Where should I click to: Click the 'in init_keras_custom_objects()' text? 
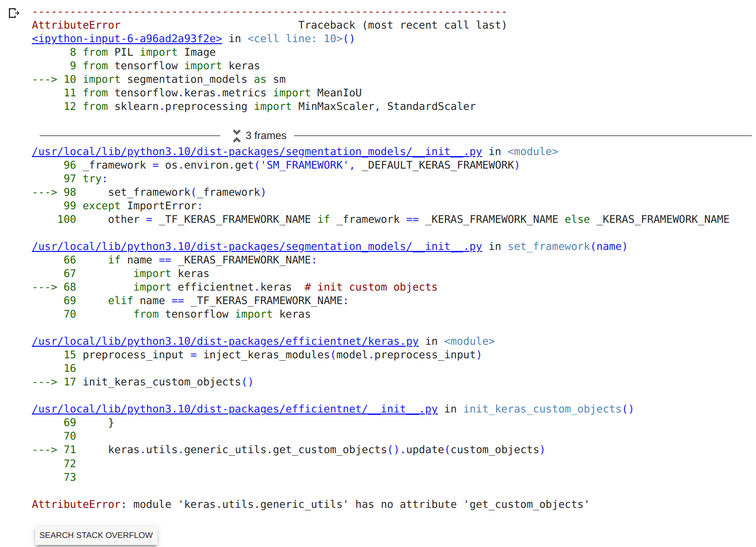click(x=539, y=409)
